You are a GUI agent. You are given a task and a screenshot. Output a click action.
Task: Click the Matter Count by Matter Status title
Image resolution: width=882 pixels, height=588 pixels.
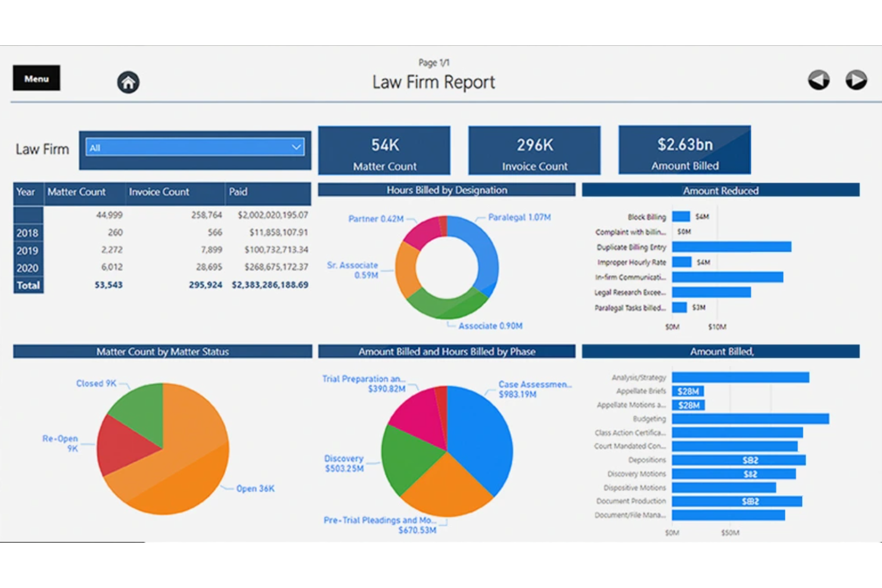click(x=163, y=351)
